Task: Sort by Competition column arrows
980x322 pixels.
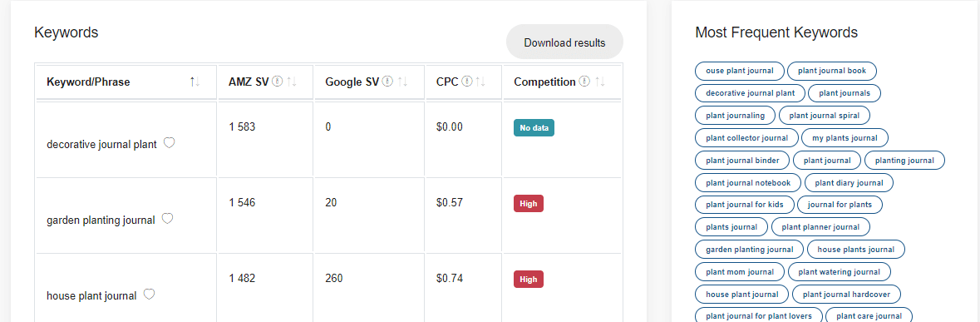Action: coord(600,82)
